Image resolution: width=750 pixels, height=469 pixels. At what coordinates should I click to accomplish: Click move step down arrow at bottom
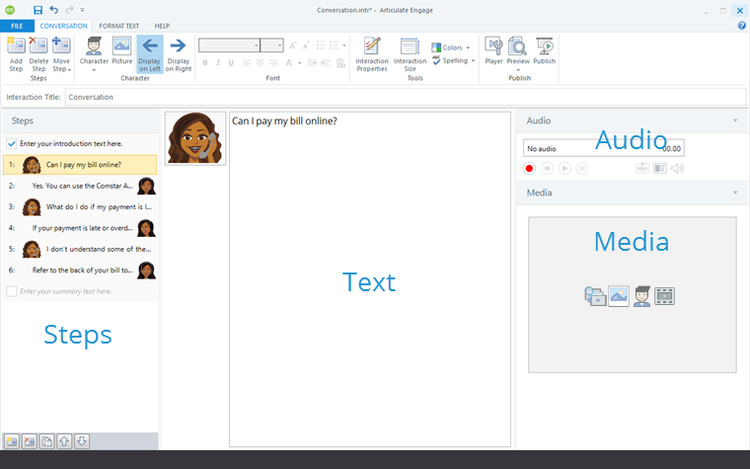[x=82, y=441]
